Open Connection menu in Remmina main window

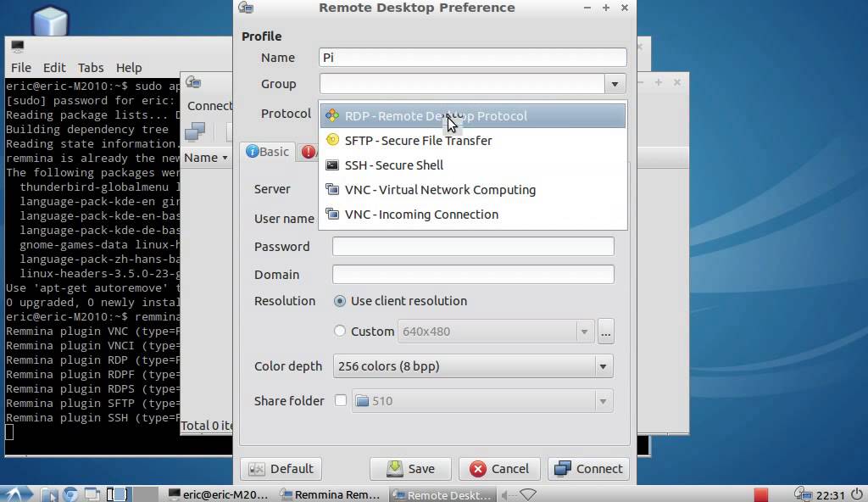209,106
